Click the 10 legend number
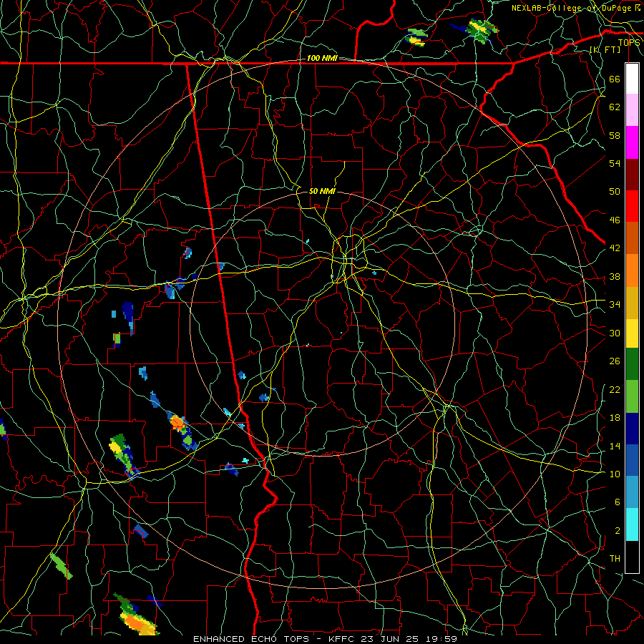Image resolution: width=644 pixels, height=644 pixels. 615,474
